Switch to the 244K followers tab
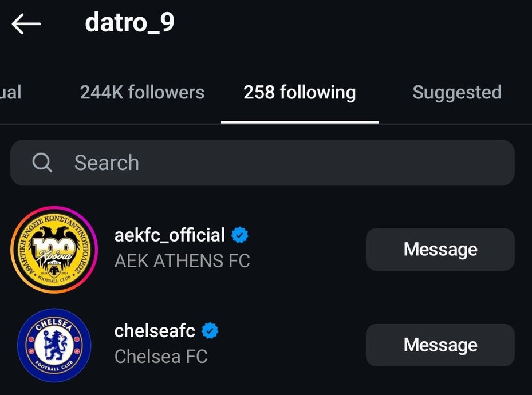The image size is (532, 395). click(x=142, y=93)
